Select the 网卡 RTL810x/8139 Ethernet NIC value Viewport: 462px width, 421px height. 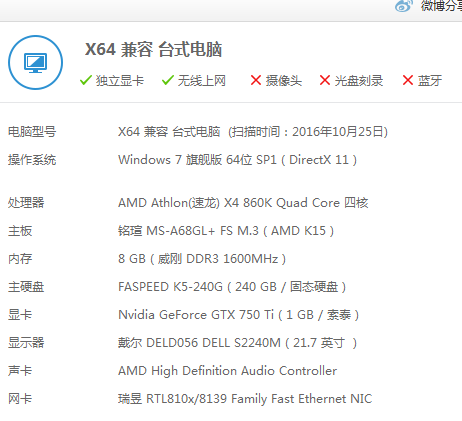point(245,399)
